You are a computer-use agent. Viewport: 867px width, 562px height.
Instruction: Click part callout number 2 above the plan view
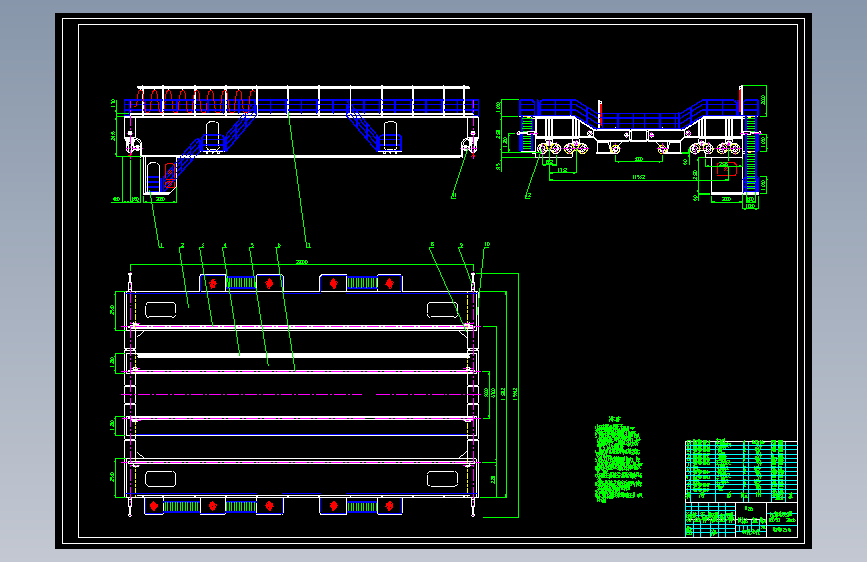click(182, 246)
